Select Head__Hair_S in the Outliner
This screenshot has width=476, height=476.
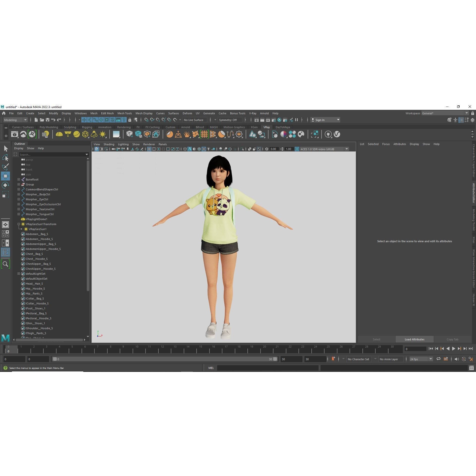point(34,284)
